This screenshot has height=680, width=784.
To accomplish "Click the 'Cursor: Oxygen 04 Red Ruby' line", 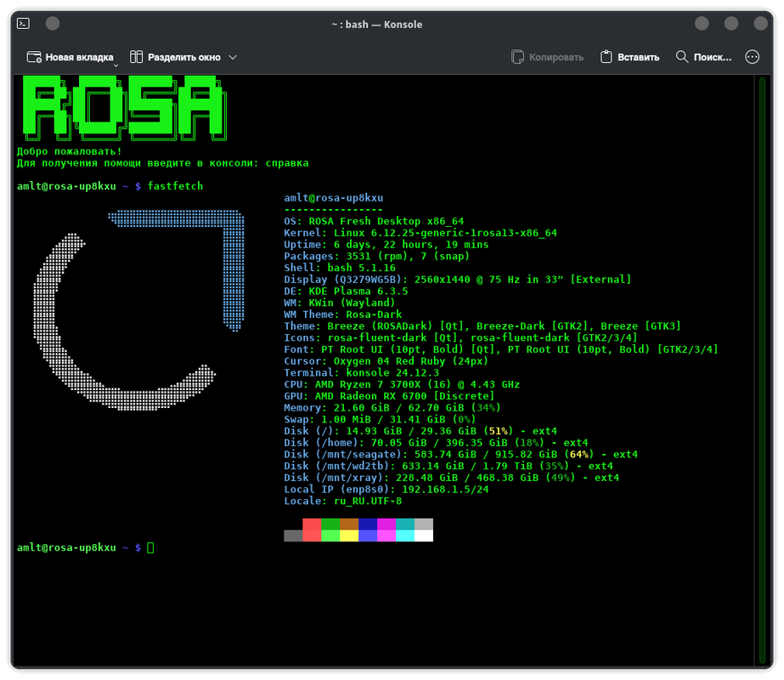I will pyautogui.click(x=386, y=361).
